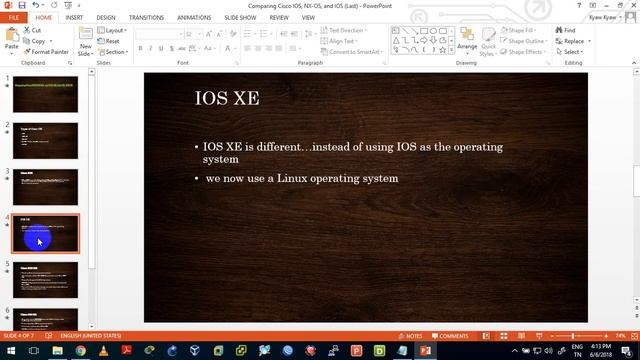Select the triangle shape in shapes gallery

coord(396,40)
